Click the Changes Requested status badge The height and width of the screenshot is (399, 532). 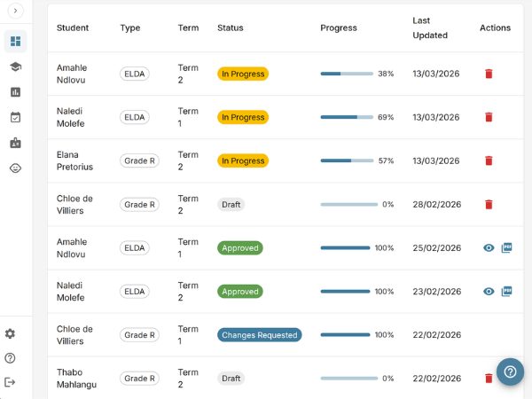tap(260, 335)
